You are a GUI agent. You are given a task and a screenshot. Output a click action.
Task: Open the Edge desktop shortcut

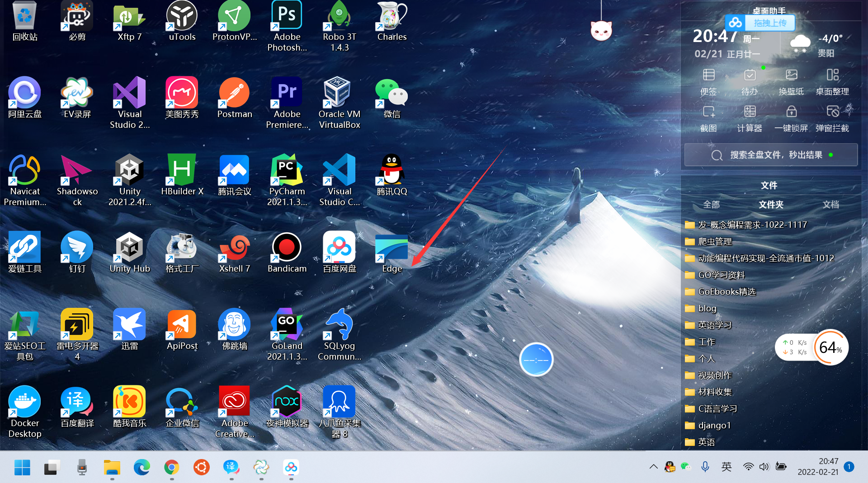pyautogui.click(x=392, y=248)
